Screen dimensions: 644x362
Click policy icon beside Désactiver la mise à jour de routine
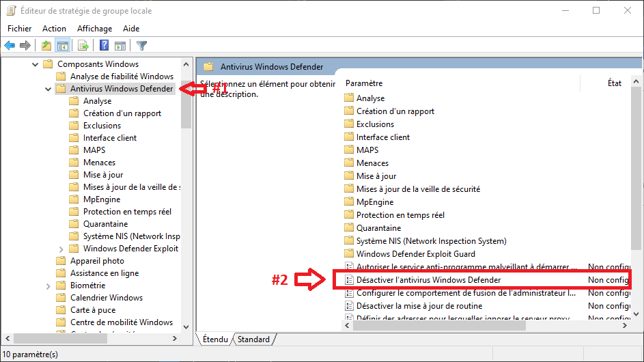coord(349,306)
